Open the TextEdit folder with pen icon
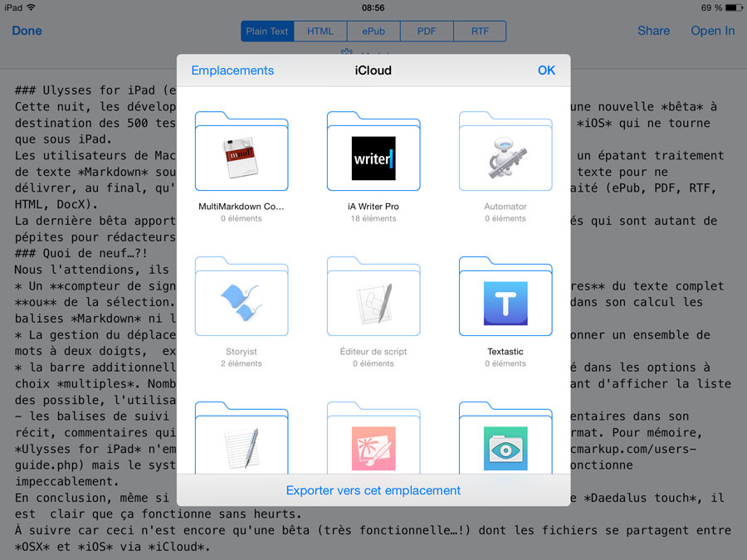The width and height of the screenshot is (747, 560). coord(242,438)
